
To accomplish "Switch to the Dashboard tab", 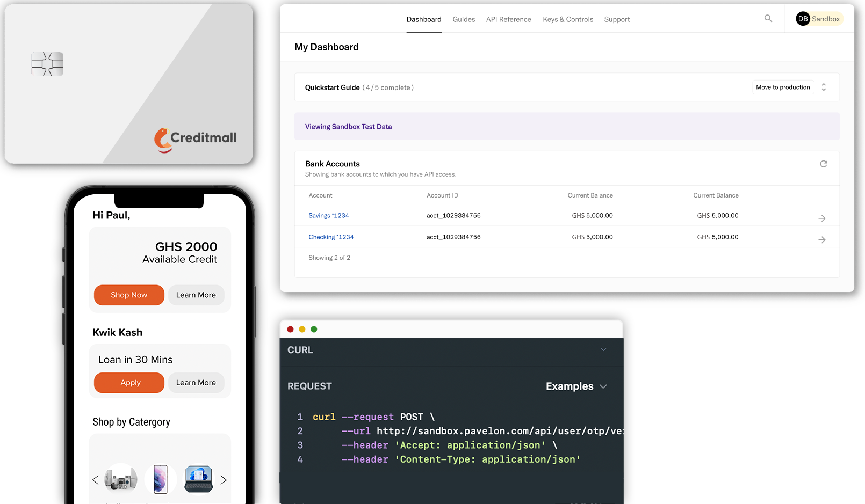I will pos(424,19).
